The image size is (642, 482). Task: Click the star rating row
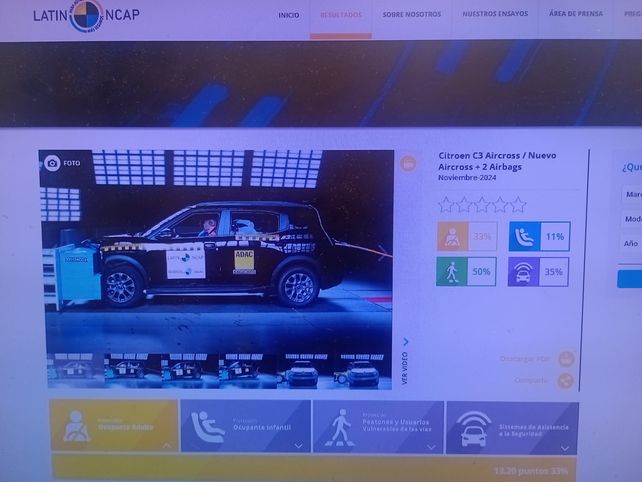click(482, 204)
